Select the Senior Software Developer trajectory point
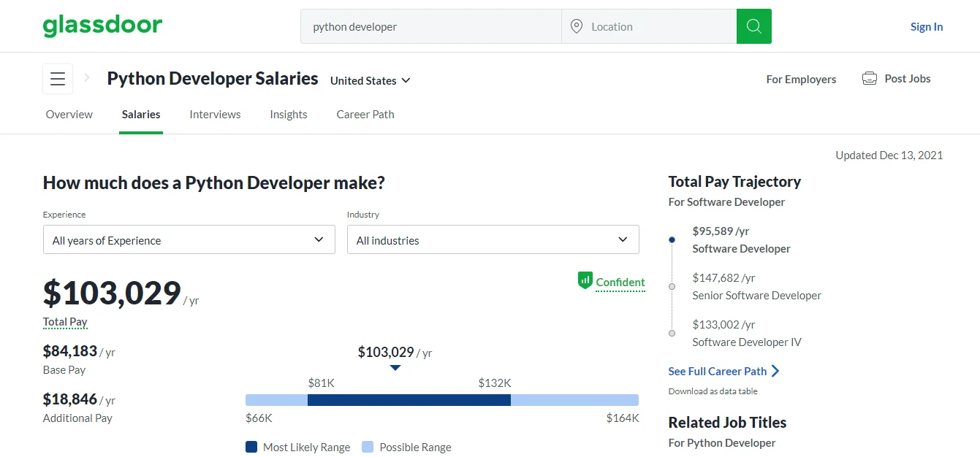 (x=672, y=286)
